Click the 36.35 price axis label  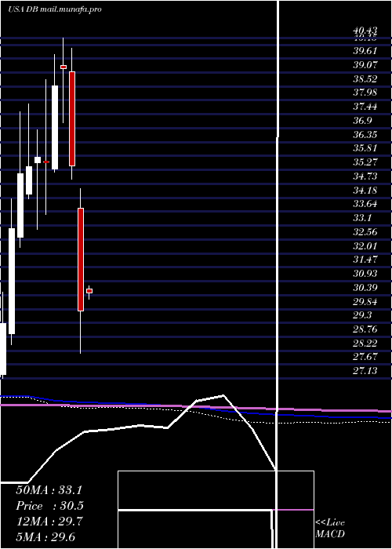tap(365, 134)
